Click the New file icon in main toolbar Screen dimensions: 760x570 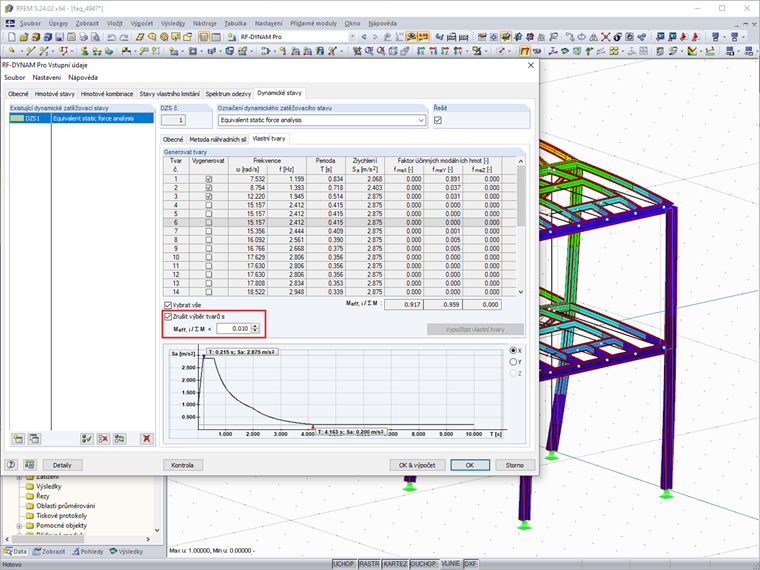pyautogui.click(x=12, y=37)
